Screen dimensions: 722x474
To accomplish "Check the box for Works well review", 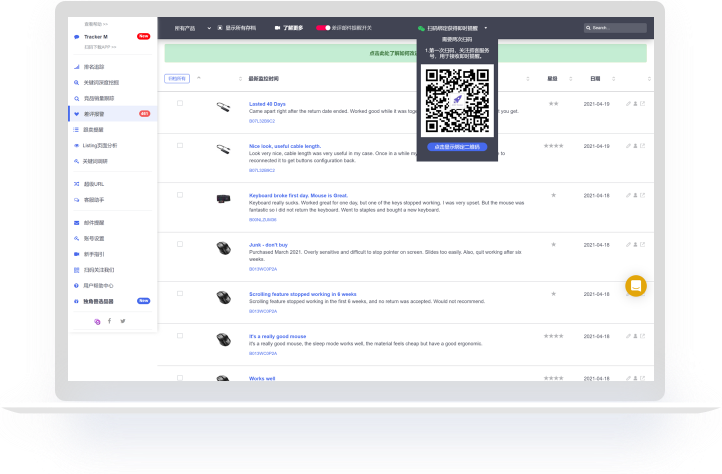I will tap(180, 378).
